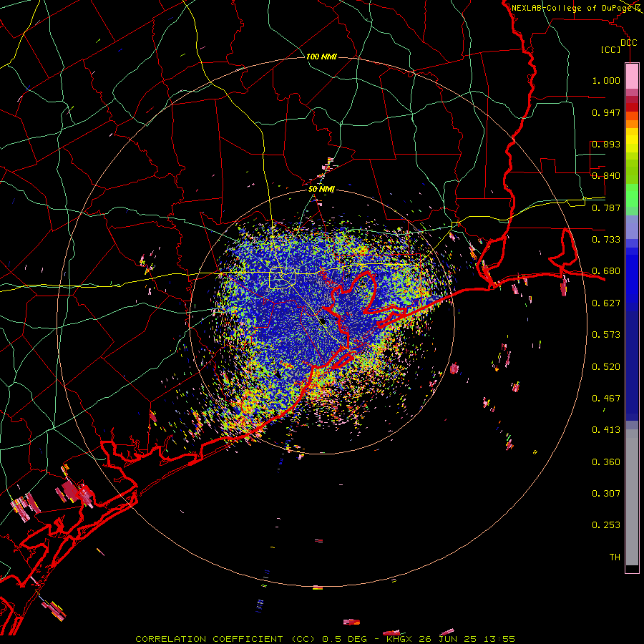Viewport: 644px width, 644px height.
Task: Click the 0.573 legend value
Action: point(606,335)
